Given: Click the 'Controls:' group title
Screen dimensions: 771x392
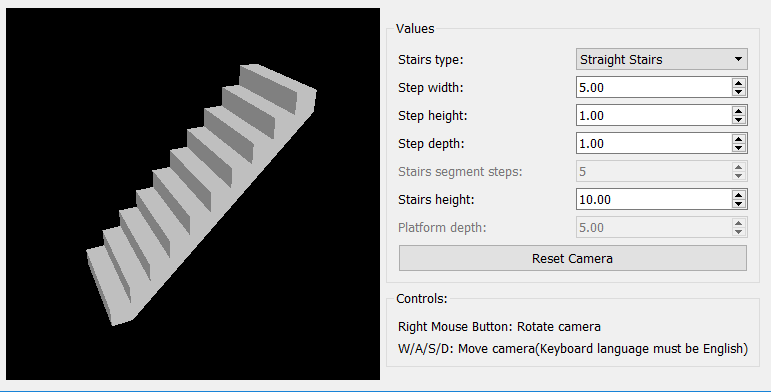Looking at the screenshot, I should pos(422,299).
